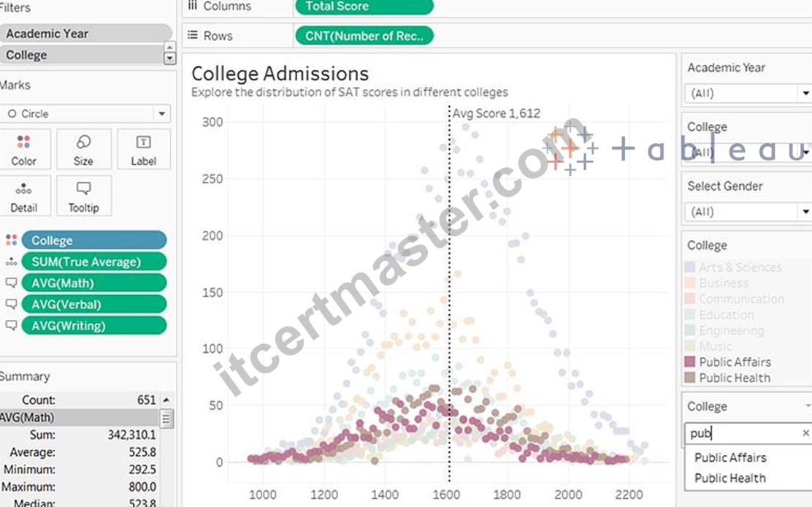Open the Detail marks card
Viewport: 812px width, 507px height.
[x=24, y=196]
